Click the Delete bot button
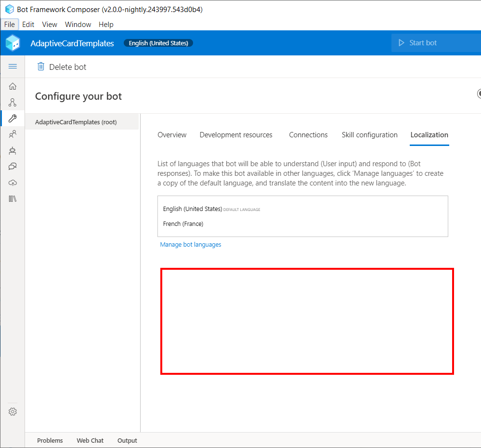The width and height of the screenshot is (481, 448). coord(62,66)
